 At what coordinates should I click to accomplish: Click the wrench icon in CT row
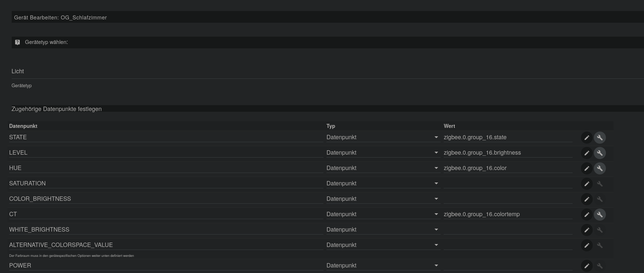(600, 214)
